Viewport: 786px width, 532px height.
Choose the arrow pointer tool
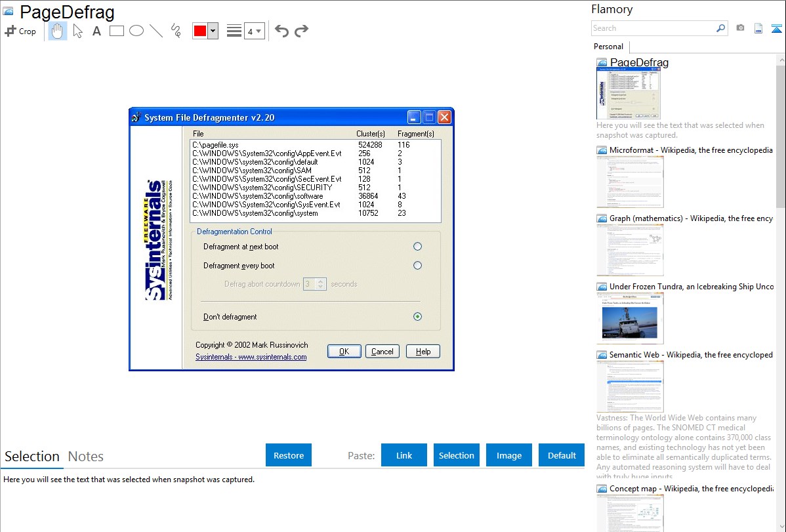77,31
